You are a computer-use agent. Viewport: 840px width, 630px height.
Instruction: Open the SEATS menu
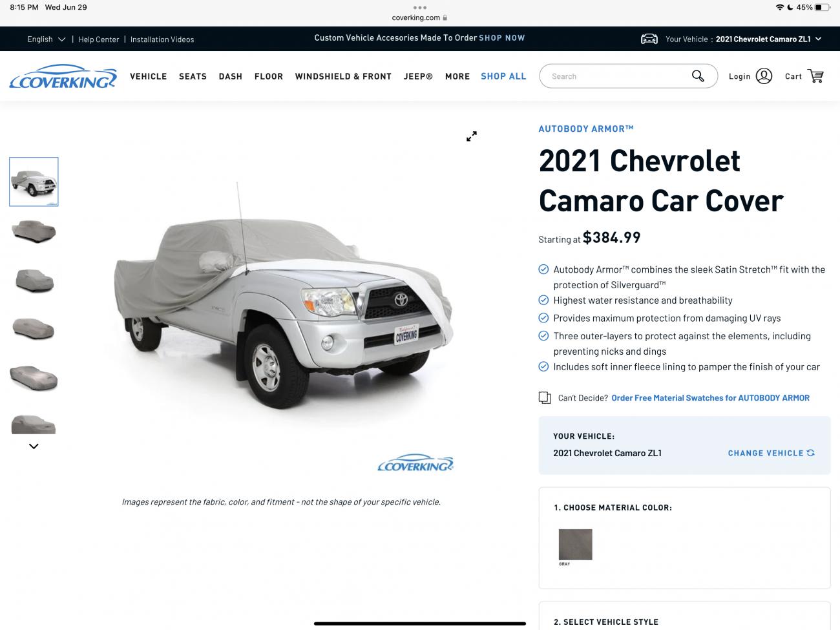[193, 76]
